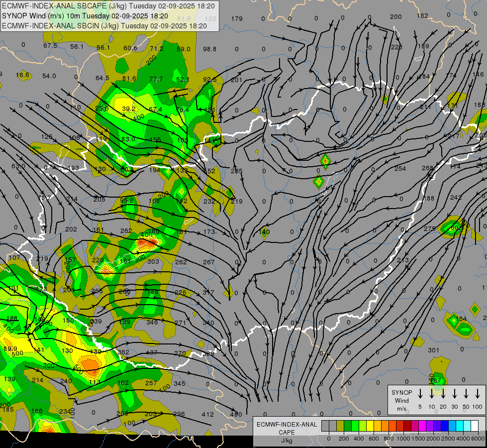Click the map value '301' on right side
This screenshot has width=487, height=448.
434,350
